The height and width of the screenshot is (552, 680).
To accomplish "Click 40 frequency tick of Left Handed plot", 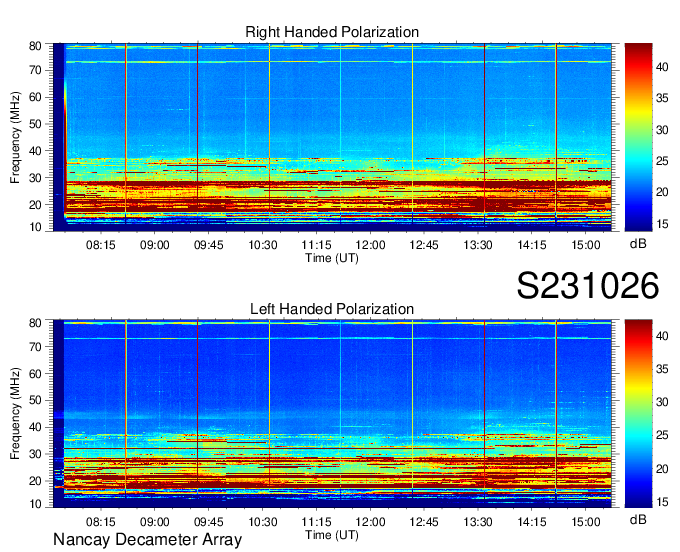I will [x=35, y=427].
